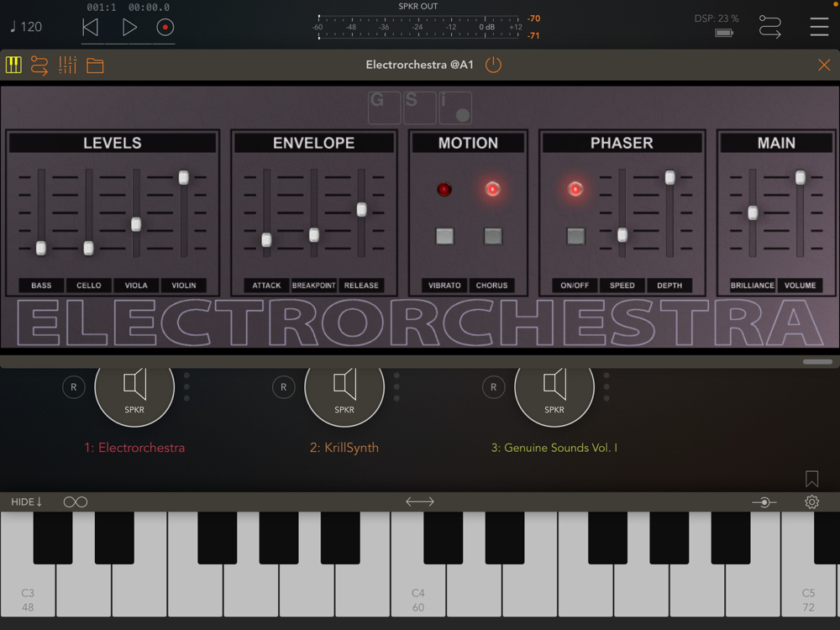The height and width of the screenshot is (630, 840).
Task: Toggle R button for KrillSynth channel
Action: 284,386
